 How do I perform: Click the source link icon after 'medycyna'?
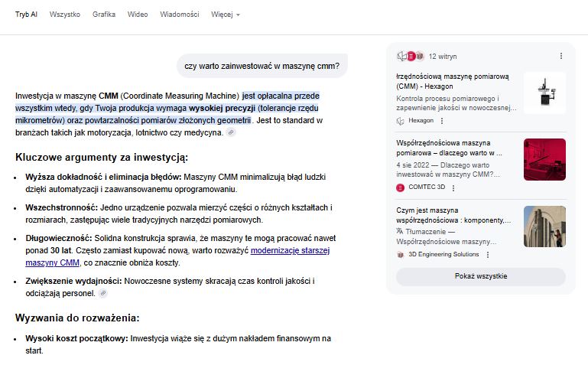232,132
